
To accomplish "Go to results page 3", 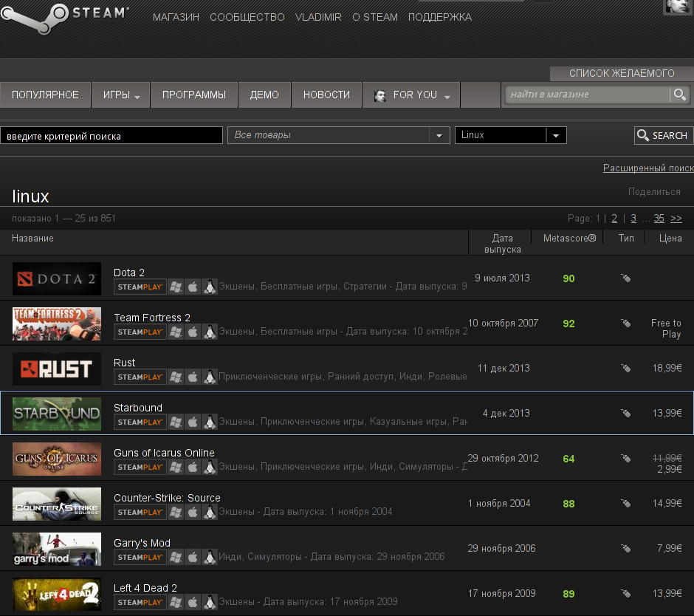I will 633,219.
